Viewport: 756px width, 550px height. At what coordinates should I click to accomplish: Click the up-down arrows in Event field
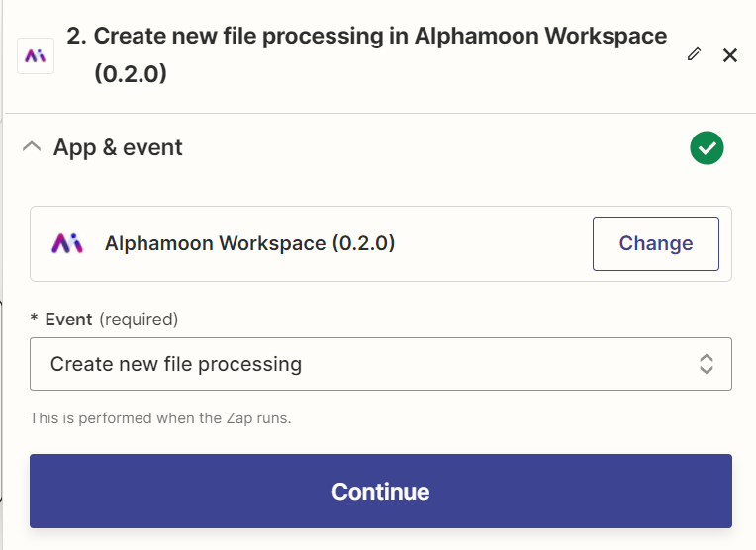(707, 364)
